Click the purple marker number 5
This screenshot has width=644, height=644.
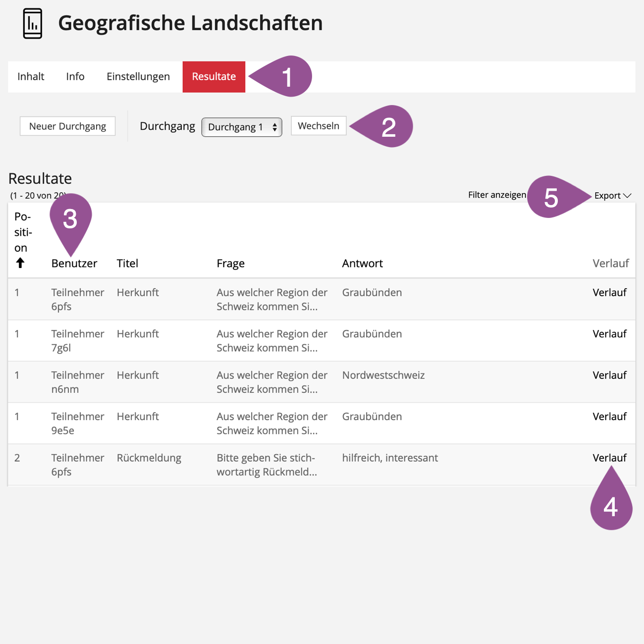tap(551, 198)
